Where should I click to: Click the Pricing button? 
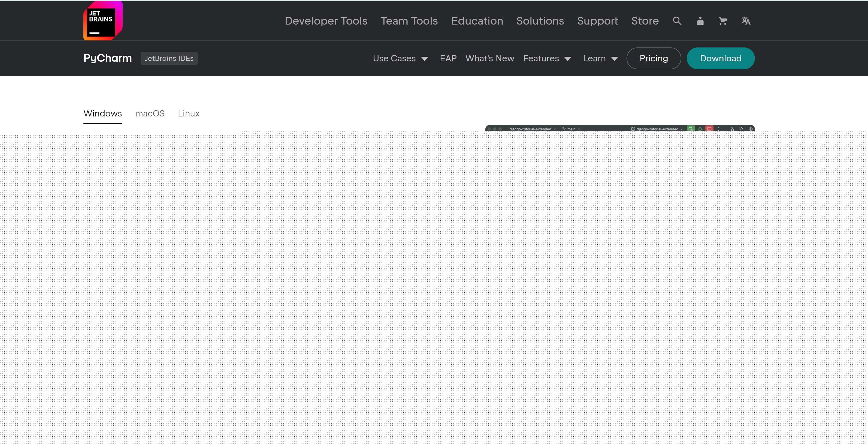654,58
